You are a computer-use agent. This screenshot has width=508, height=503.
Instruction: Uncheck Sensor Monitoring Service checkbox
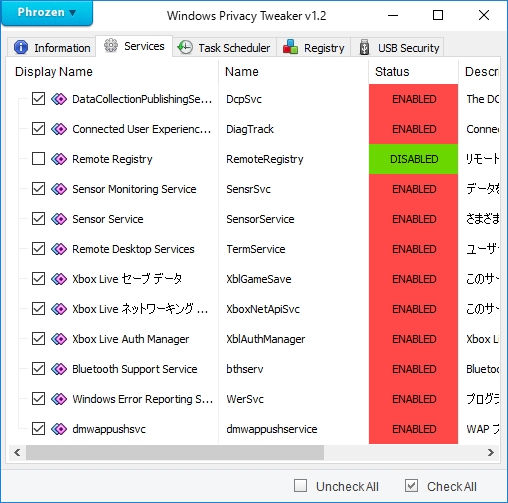[38, 189]
